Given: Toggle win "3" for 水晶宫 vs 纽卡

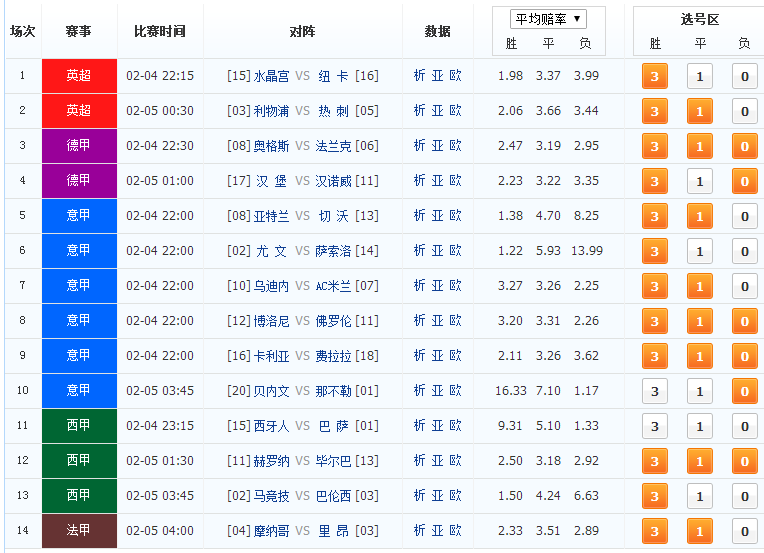Looking at the screenshot, I should (x=655, y=77).
